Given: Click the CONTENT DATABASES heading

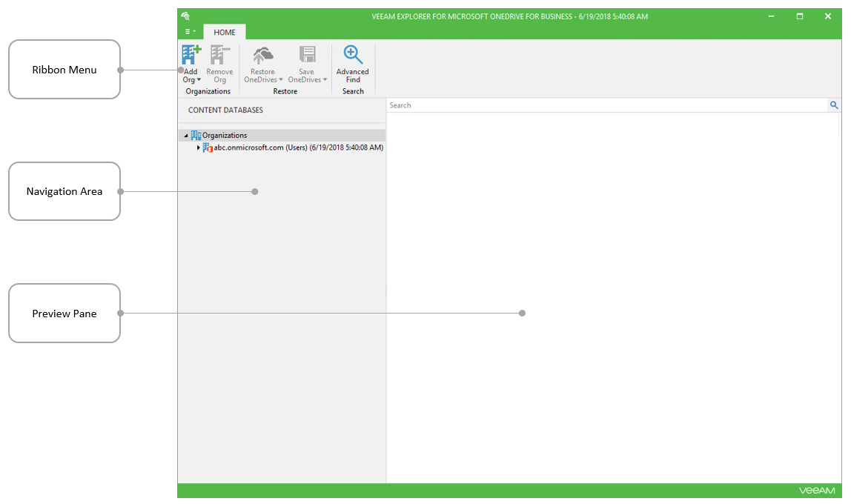Looking at the screenshot, I should [226, 110].
